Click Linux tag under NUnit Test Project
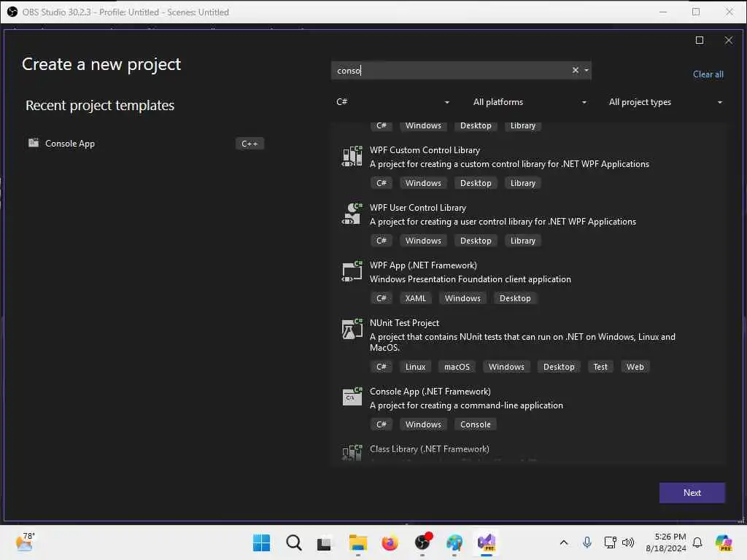This screenshot has height=560, width=747. coord(415,367)
